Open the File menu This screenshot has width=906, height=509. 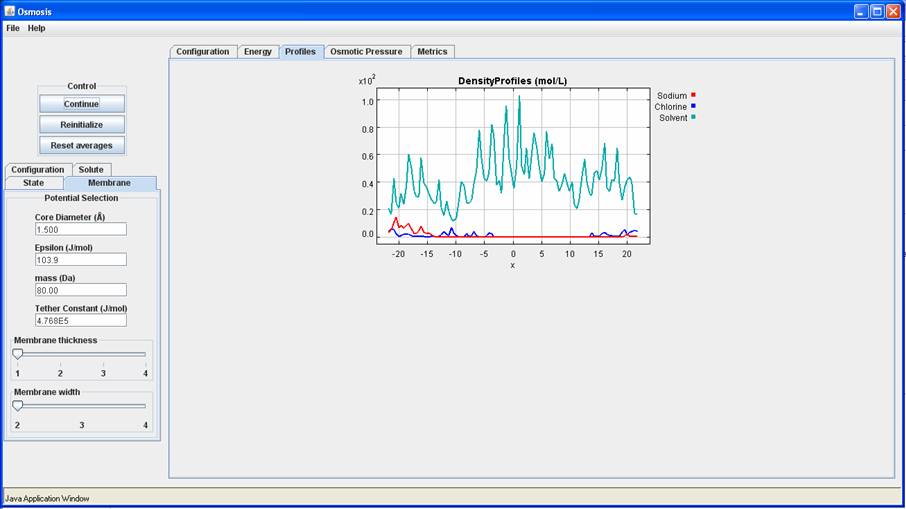(x=13, y=28)
